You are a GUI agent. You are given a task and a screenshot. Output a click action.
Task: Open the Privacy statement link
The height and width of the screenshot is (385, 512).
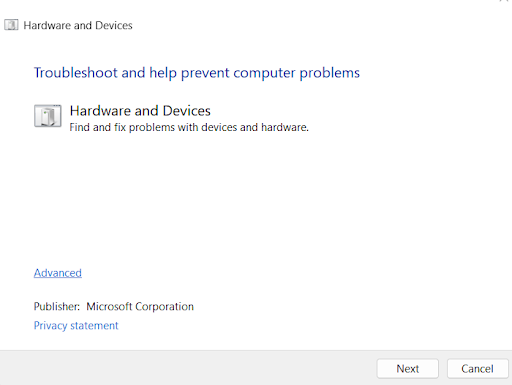[76, 325]
